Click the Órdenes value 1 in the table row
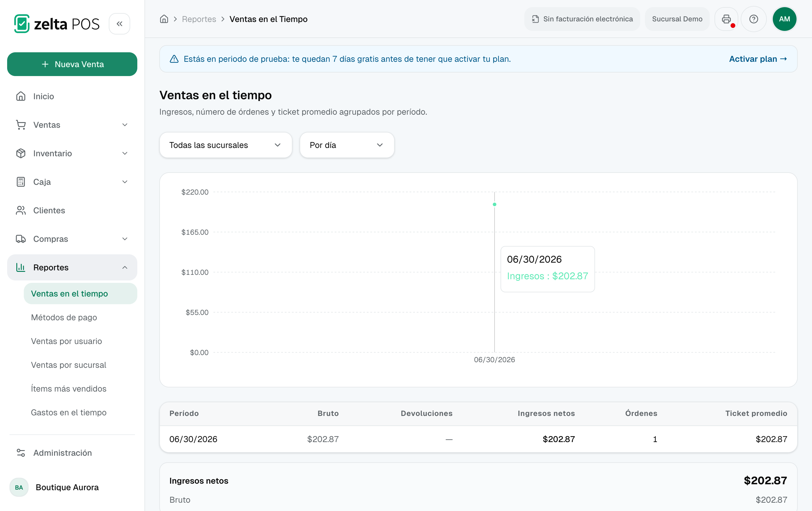Viewport: 812px width, 511px height. click(655, 439)
